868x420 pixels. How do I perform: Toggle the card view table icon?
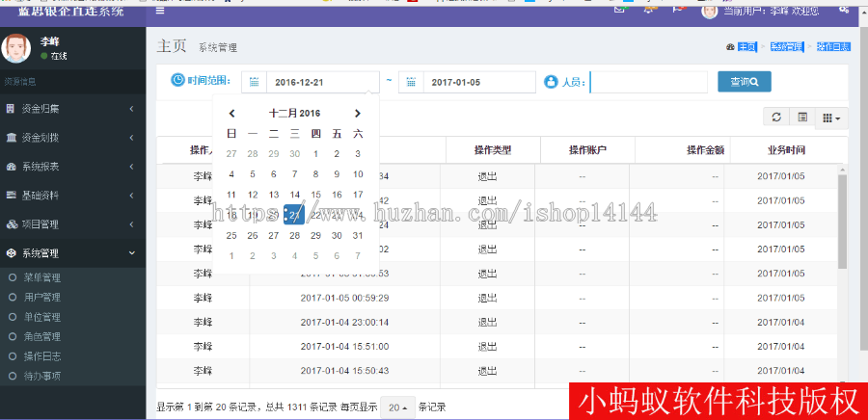coord(802,118)
